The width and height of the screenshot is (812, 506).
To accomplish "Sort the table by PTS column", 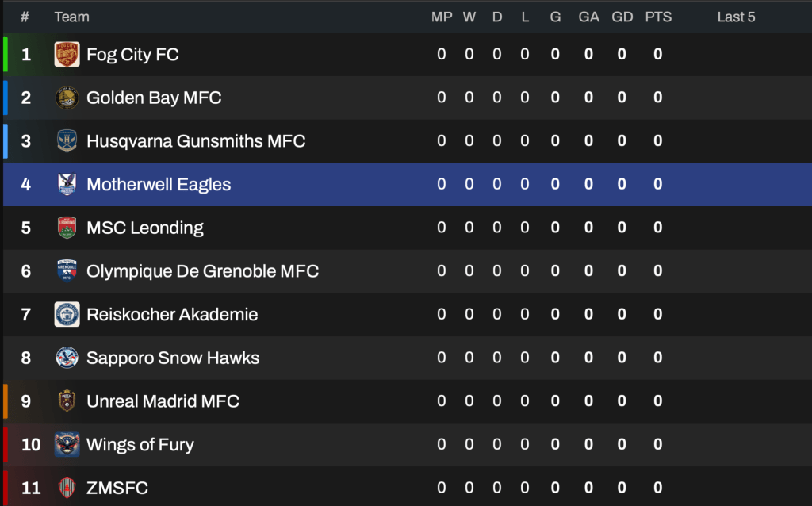I will [658, 17].
